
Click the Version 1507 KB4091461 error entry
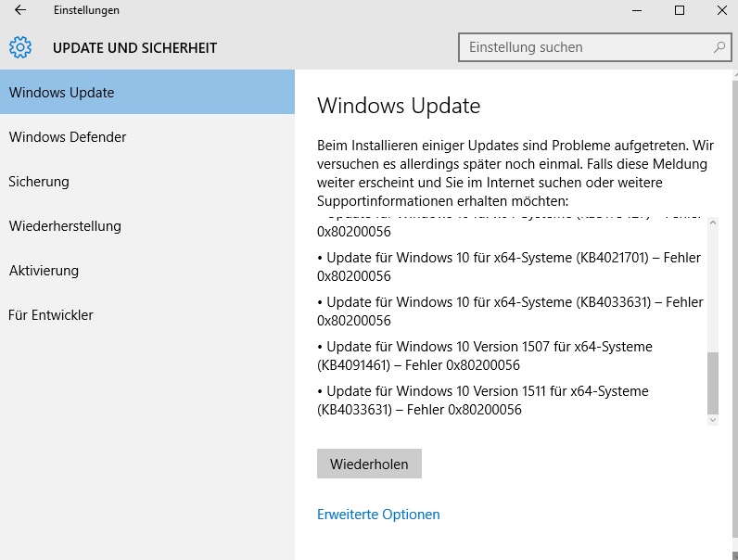coord(485,356)
